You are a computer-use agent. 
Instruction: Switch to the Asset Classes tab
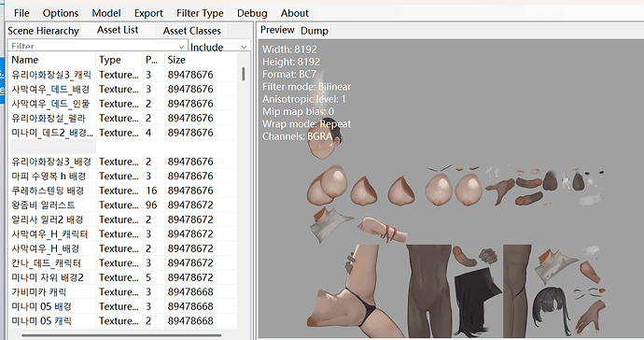192,31
